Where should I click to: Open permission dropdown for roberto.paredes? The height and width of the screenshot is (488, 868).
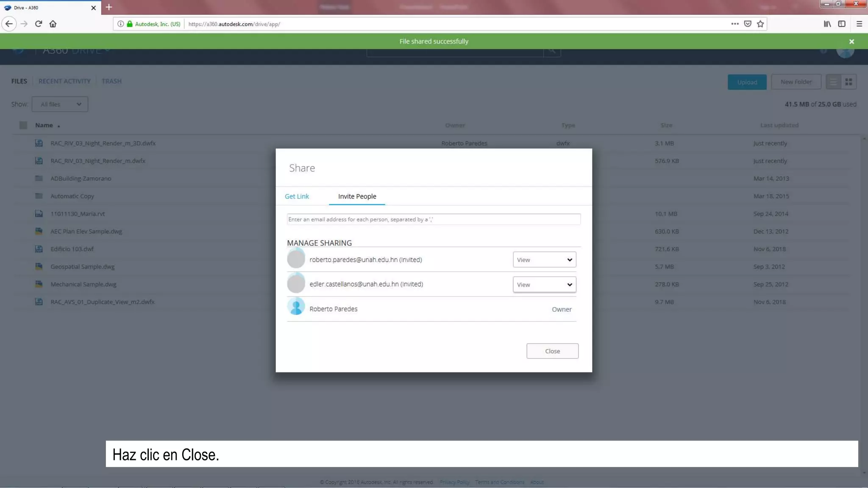pos(544,260)
